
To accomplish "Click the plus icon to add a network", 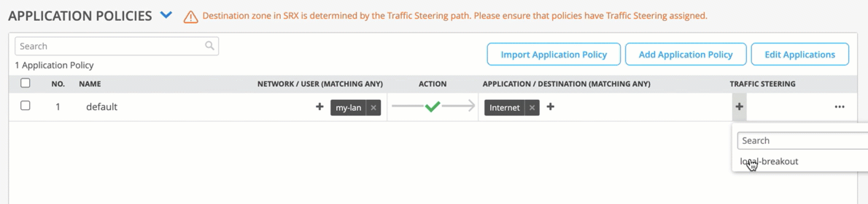I will tap(319, 107).
